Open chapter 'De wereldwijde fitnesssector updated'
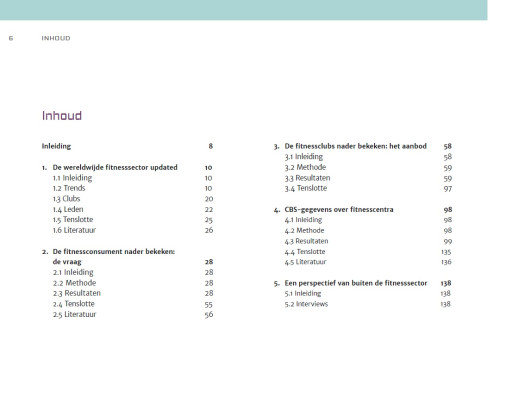 (x=115, y=167)
